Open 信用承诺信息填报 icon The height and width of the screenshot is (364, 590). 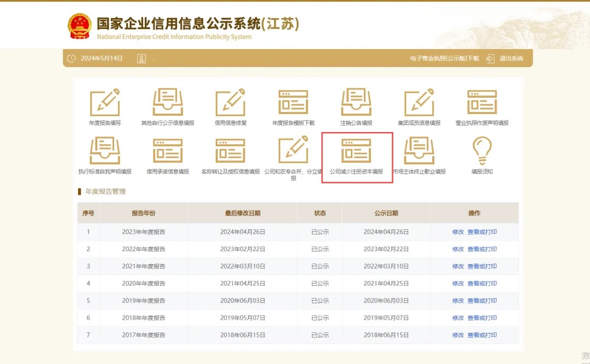168,151
